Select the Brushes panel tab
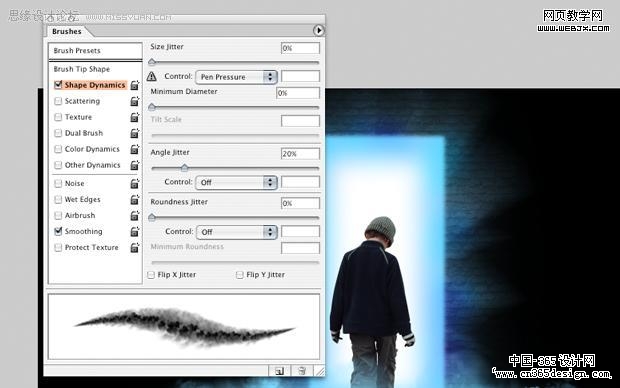 point(67,31)
